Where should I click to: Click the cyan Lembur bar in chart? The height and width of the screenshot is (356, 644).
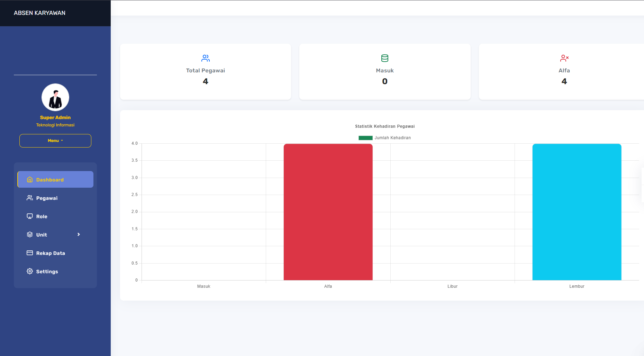[577, 212]
